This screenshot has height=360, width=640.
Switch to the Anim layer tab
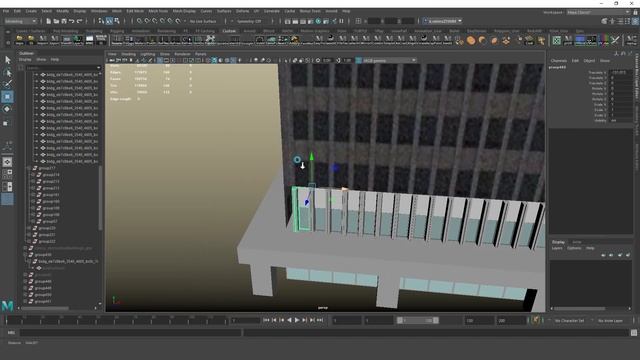[576, 242]
